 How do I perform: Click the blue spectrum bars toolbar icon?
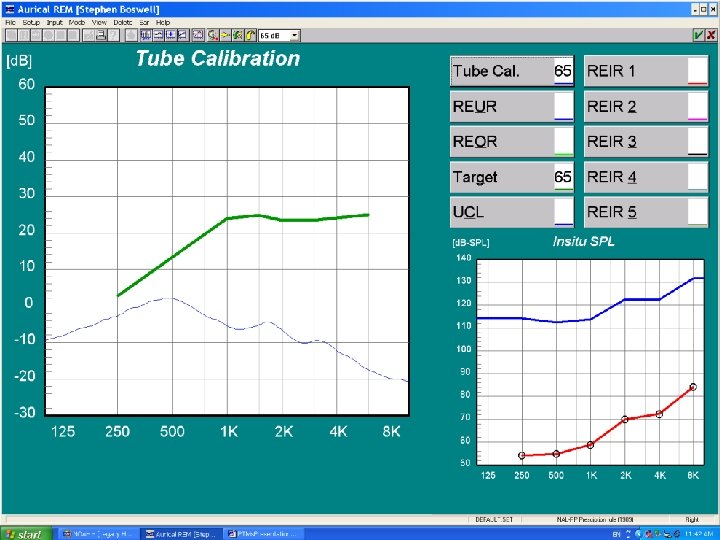tap(146, 35)
